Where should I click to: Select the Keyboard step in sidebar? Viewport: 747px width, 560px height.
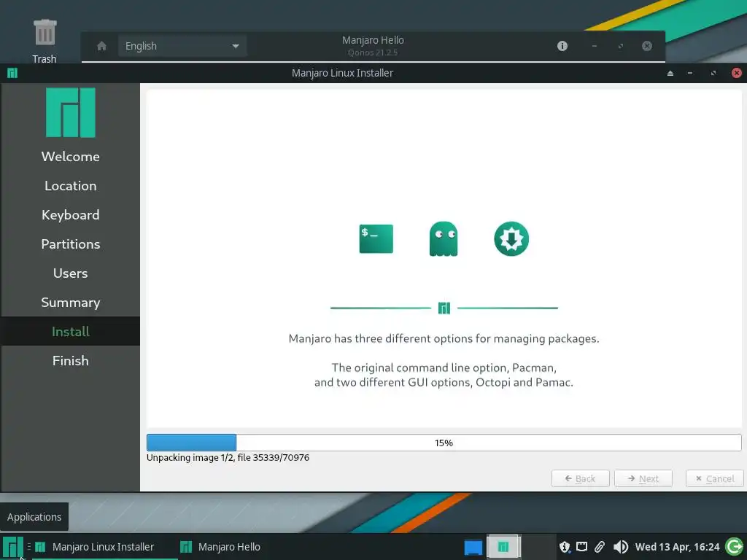point(71,215)
